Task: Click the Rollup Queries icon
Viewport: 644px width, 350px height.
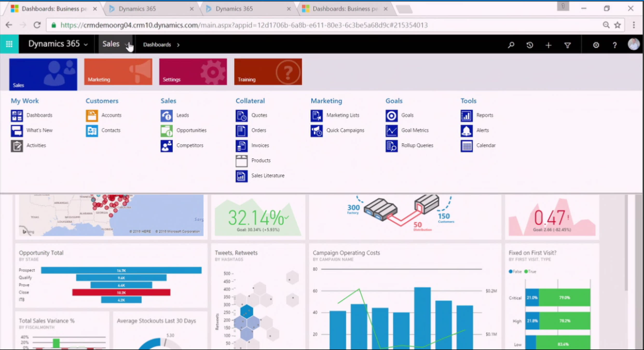Action: (x=392, y=145)
